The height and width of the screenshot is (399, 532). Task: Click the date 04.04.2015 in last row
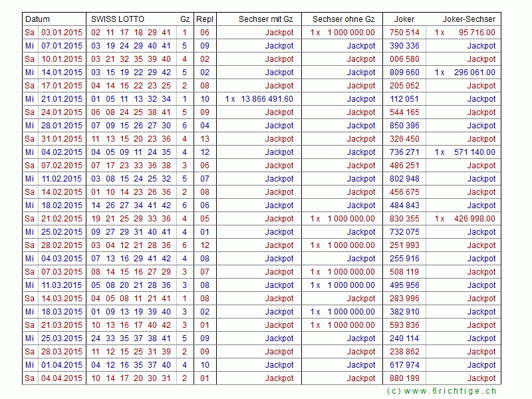(x=62, y=378)
